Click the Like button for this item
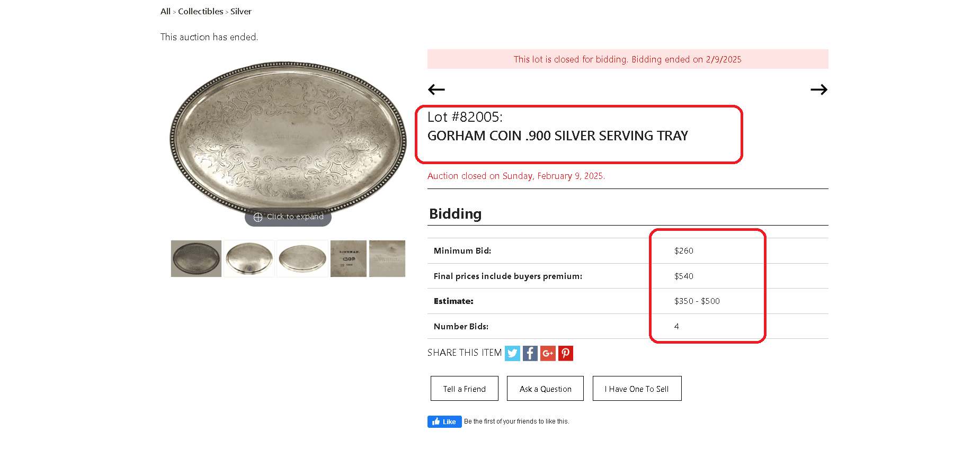Screen dimensions: 980x476 444,421
